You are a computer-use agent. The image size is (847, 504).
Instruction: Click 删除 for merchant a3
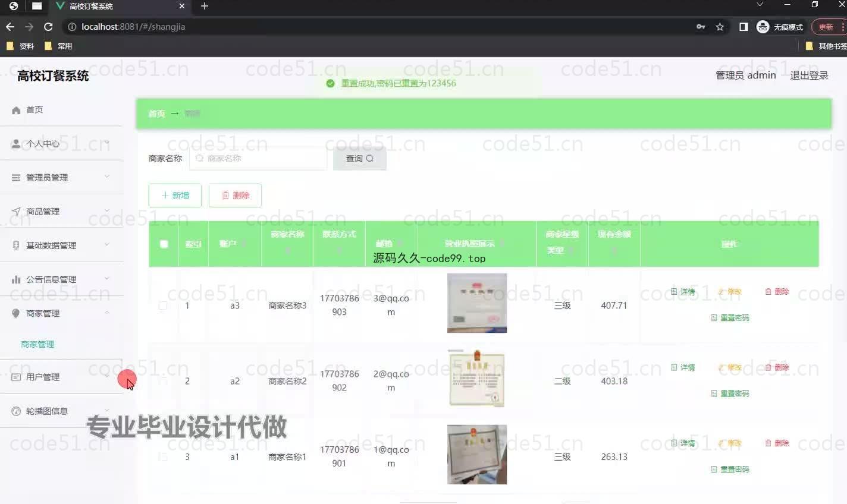tap(777, 292)
